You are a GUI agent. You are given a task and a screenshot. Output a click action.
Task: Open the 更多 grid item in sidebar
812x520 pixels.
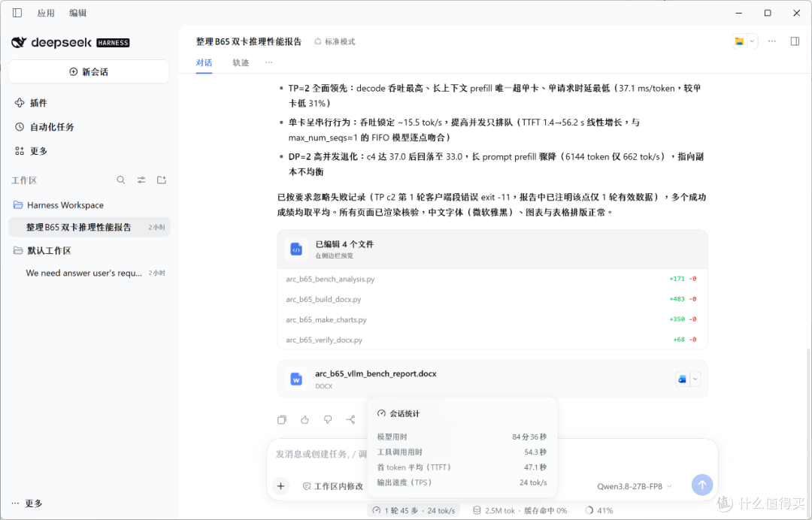coord(31,150)
